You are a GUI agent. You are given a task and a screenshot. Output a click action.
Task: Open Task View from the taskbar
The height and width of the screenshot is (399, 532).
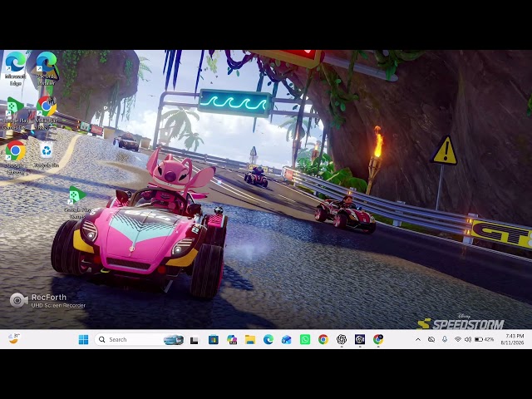click(194, 339)
